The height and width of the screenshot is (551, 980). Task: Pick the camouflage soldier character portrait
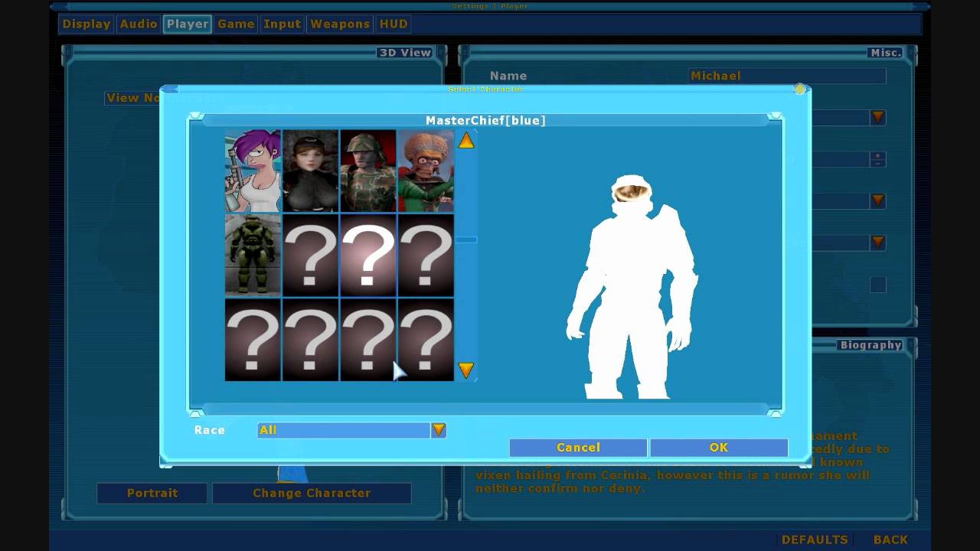(368, 171)
